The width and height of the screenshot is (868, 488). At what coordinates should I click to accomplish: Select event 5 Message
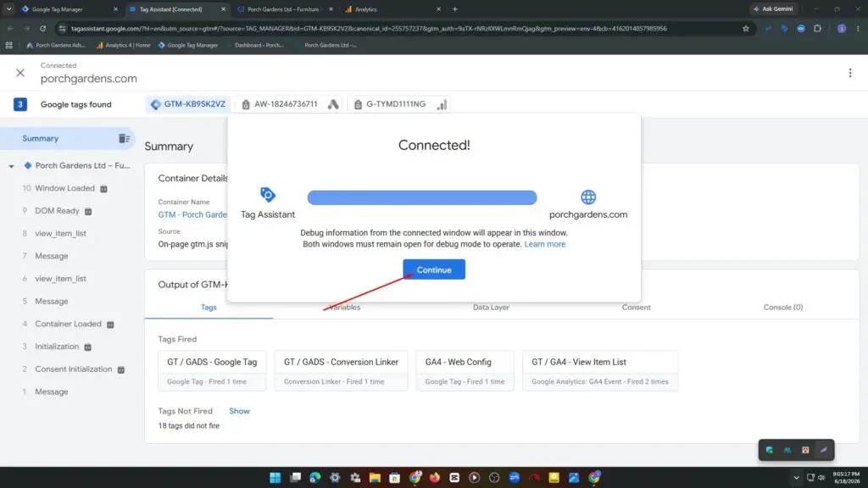[52, 302]
